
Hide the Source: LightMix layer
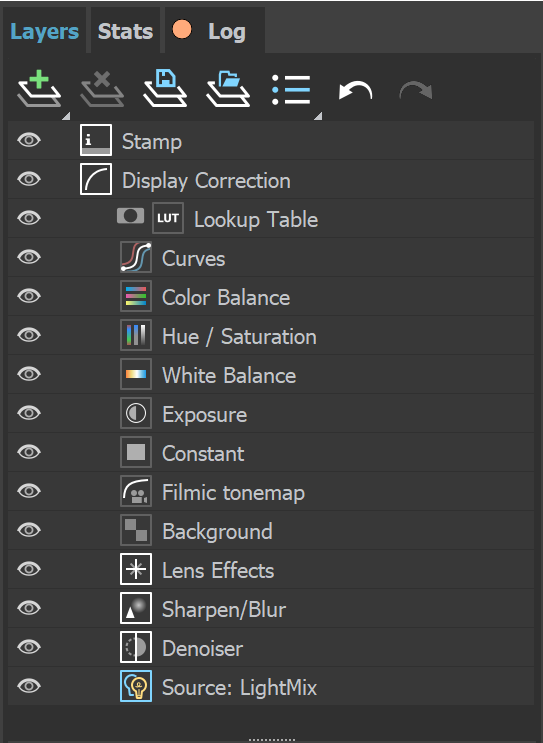tap(29, 686)
